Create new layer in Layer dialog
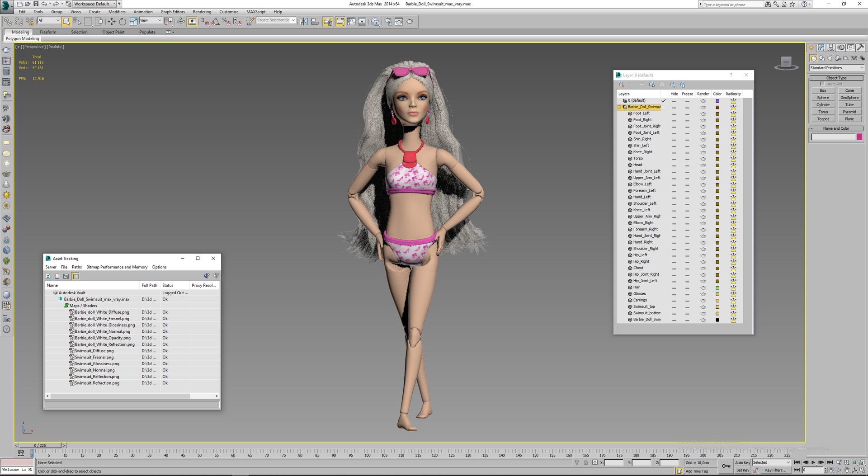The image size is (868, 476). click(x=622, y=85)
